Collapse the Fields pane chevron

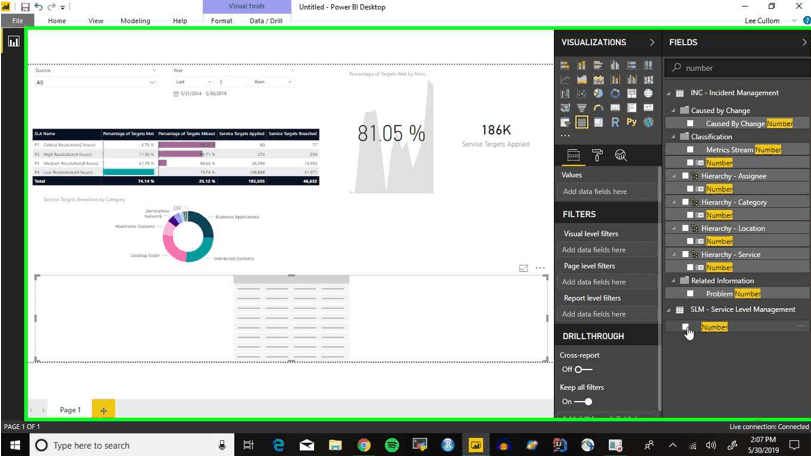(804, 42)
